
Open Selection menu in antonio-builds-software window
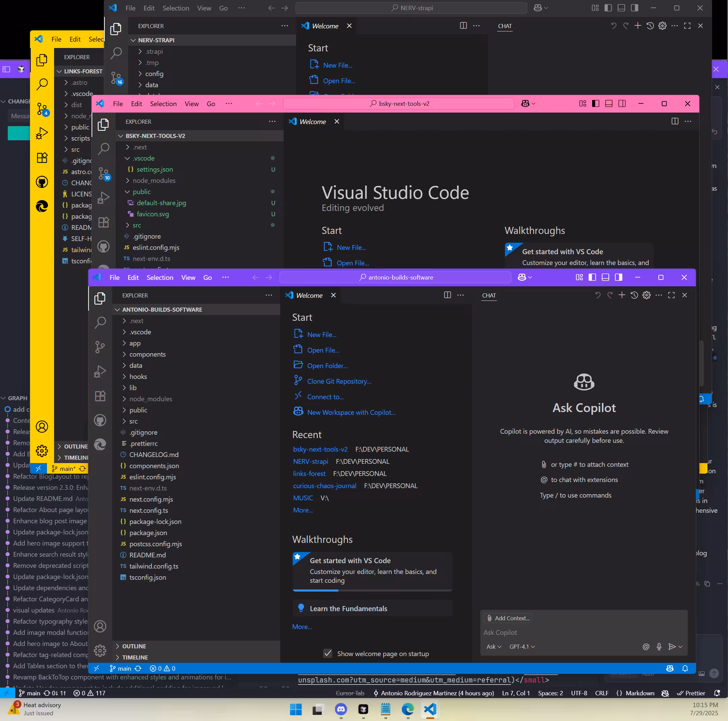(160, 278)
